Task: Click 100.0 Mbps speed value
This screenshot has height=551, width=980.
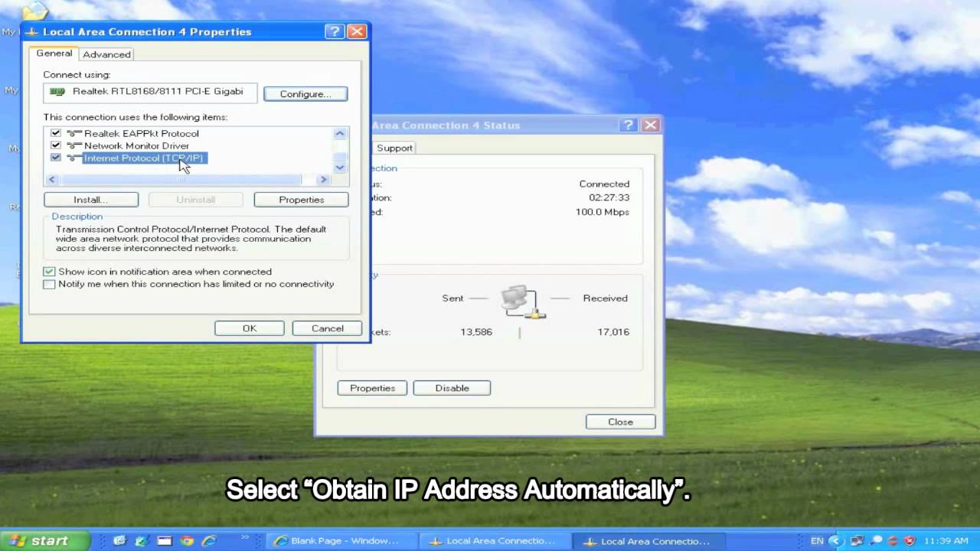Action: tap(602, 212)
